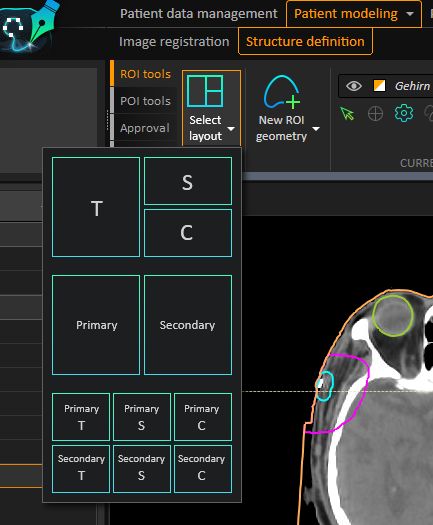This screenshot has width=433, height=525.
Task: Click the Select layout grid icon
Action: coord(205,91)
